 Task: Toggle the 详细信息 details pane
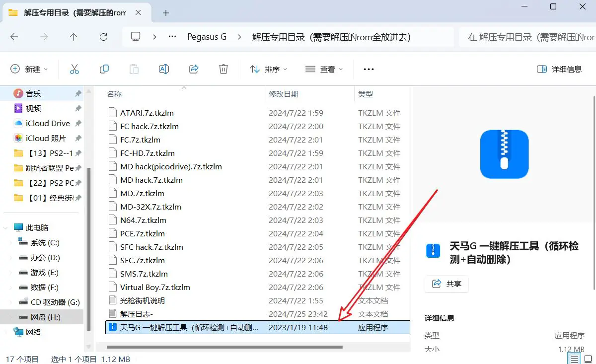click(559, 69)
